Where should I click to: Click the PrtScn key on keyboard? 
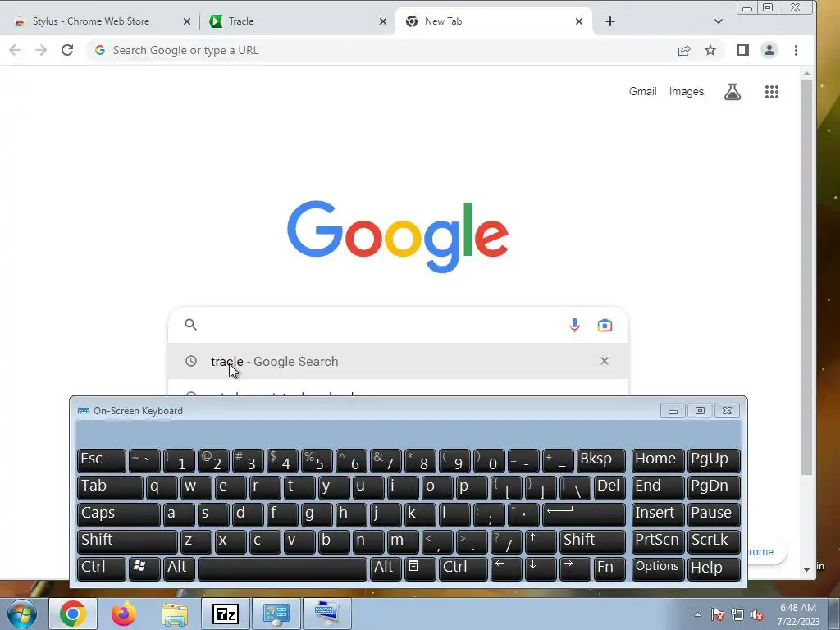pos(657,541)
